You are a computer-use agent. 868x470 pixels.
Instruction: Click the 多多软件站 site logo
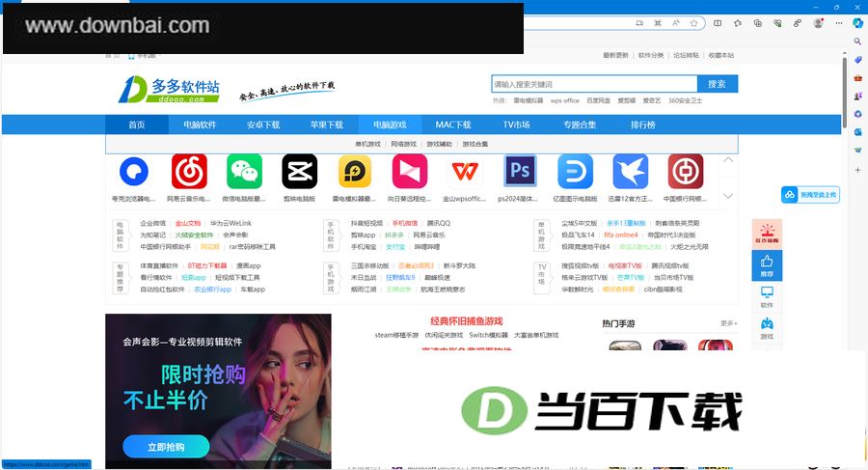click(170, 89)
